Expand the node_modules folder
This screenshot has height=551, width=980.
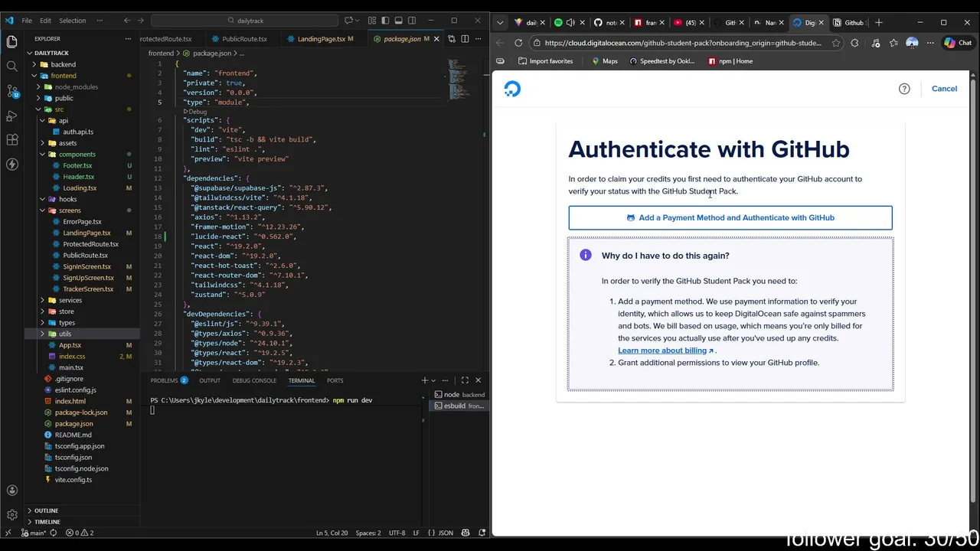(x=76, y=87)
